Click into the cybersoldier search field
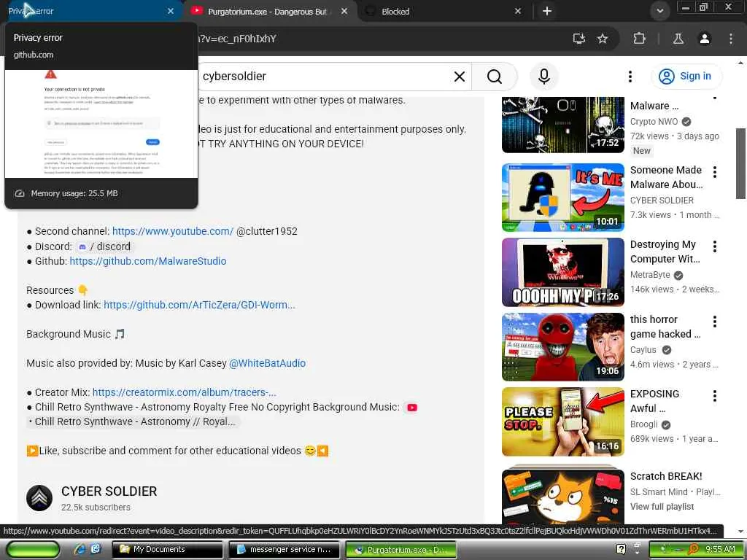Viewport: 747px width, 560px height. point(324,76)
